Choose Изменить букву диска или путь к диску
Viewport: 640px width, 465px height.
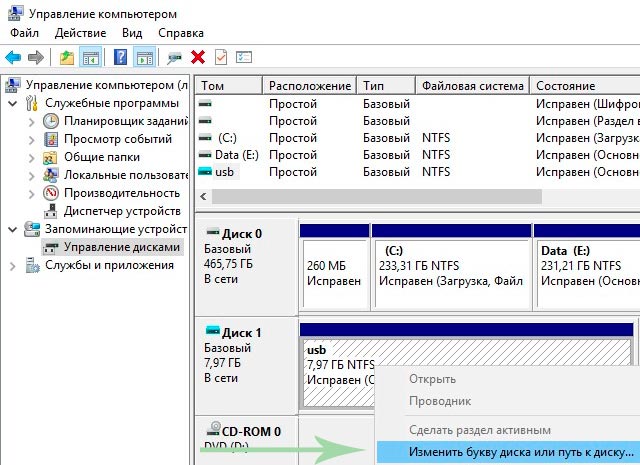tap(508, 451)
